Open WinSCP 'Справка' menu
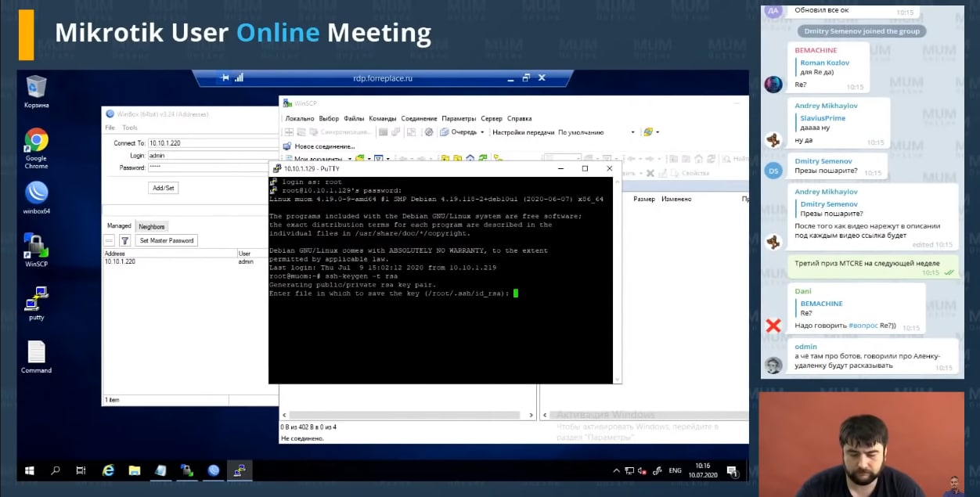Viewport: 980px width, 497px height. (520, 118)
